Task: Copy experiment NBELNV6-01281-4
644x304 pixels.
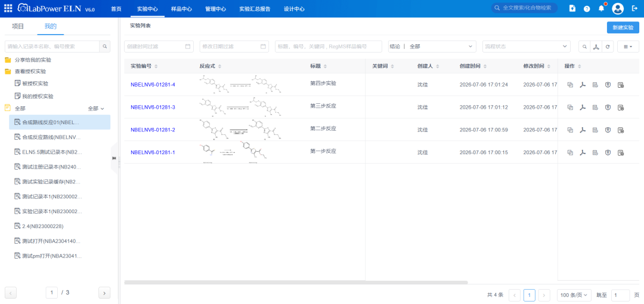Action: (x=570, y=85)
